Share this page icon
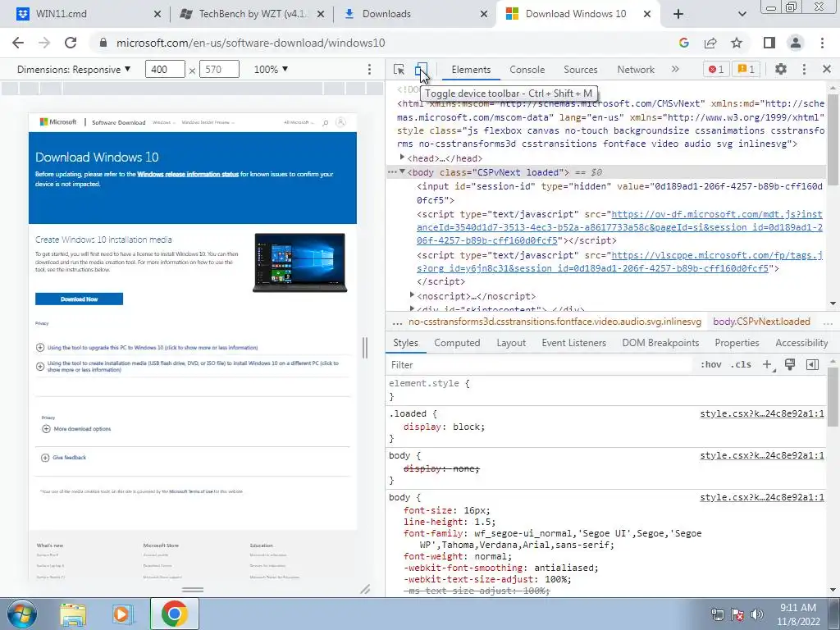Viewport: 840px width, 630px height. tap(710, 43)
